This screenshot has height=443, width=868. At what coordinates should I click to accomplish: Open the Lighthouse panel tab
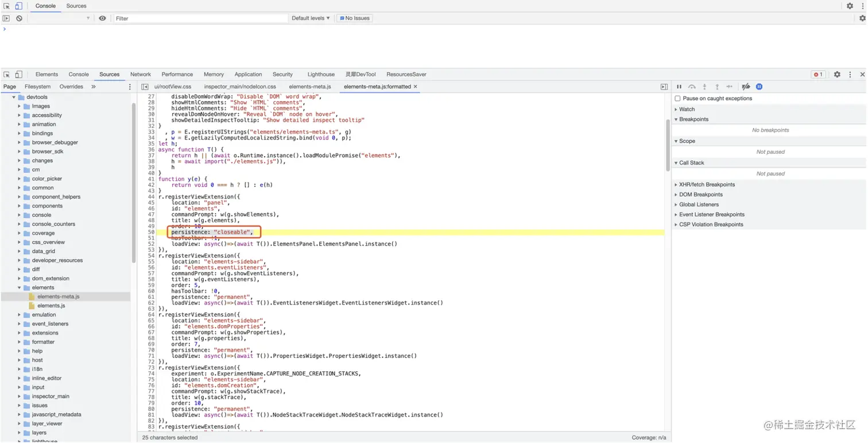321,75
